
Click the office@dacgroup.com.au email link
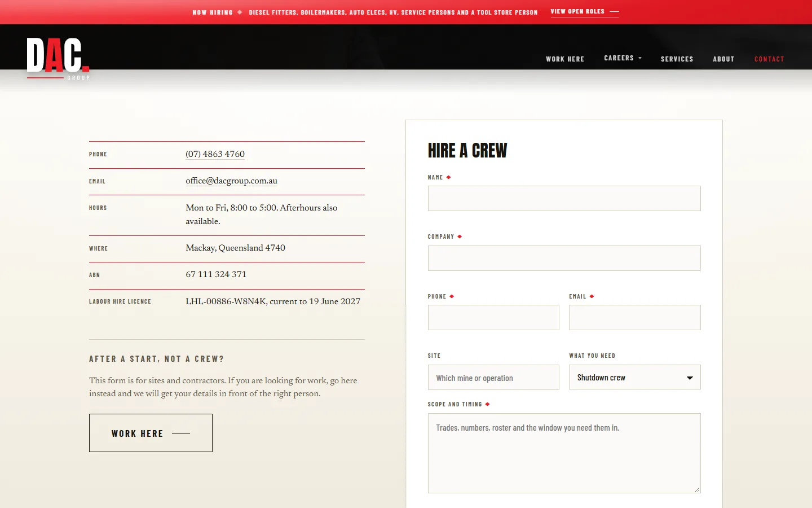coord(232,181)
